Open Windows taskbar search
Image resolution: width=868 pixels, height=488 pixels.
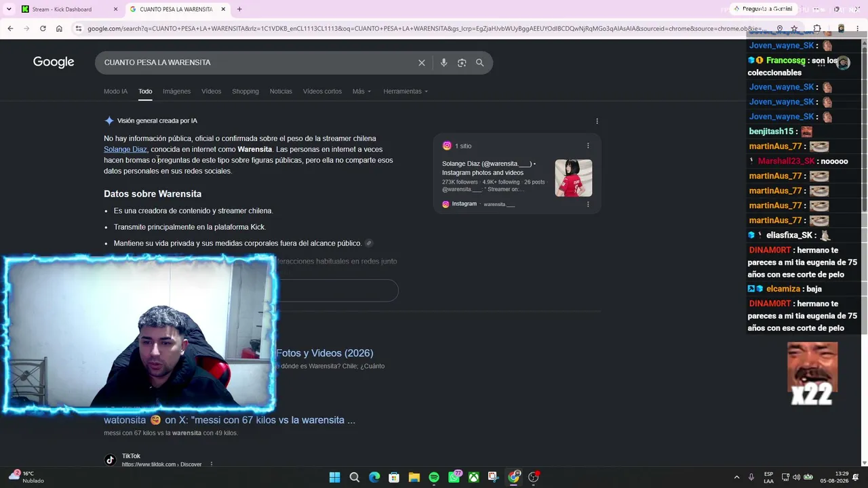[354, 477]
